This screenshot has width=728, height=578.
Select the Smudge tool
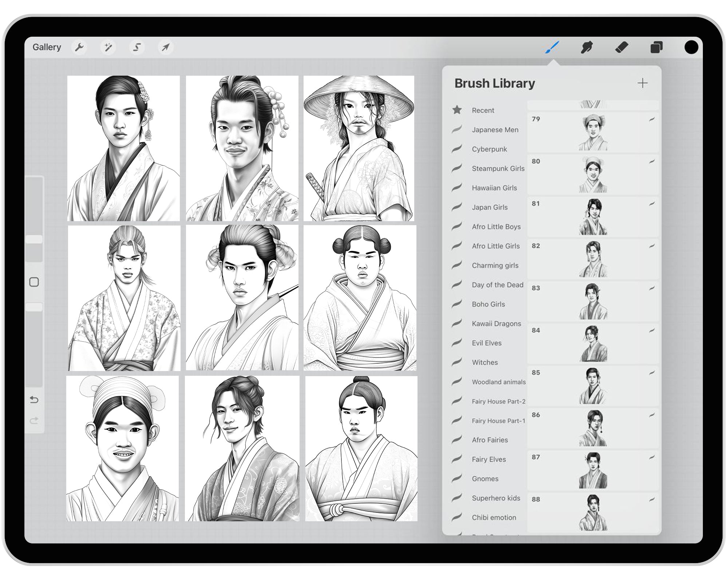(587, 47)
